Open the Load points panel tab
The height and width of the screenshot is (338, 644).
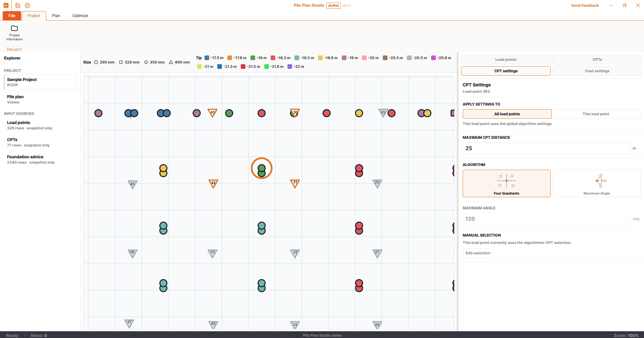tap(506, 59)
